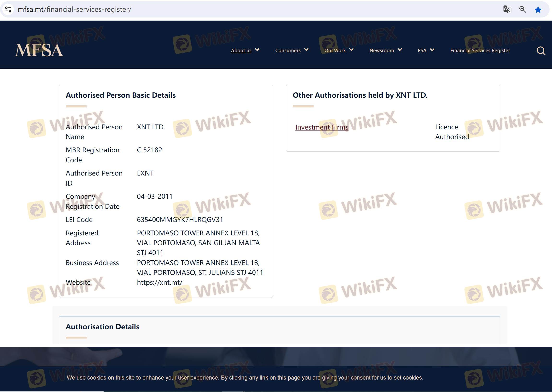Expand the FSA dropdown chevron
Screen dimensions: 552x392
[432, 50]
